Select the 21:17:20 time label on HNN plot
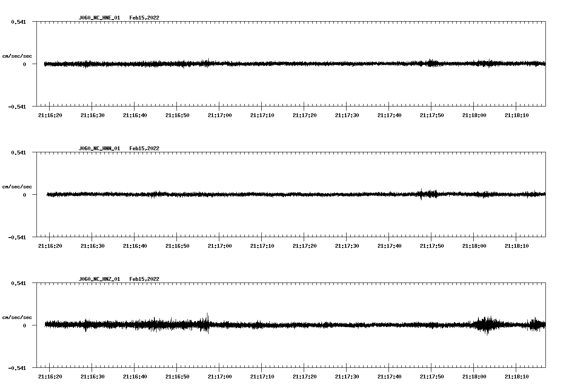 coord(305,246)
